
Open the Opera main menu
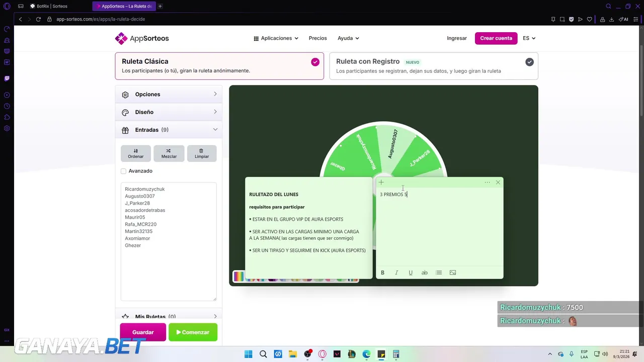(x=7, y=6)
